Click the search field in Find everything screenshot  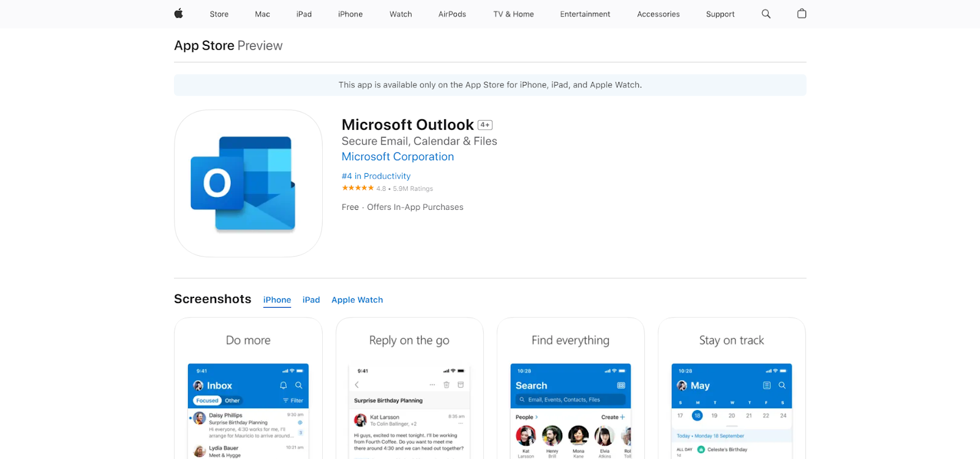(x=570, y=400)
